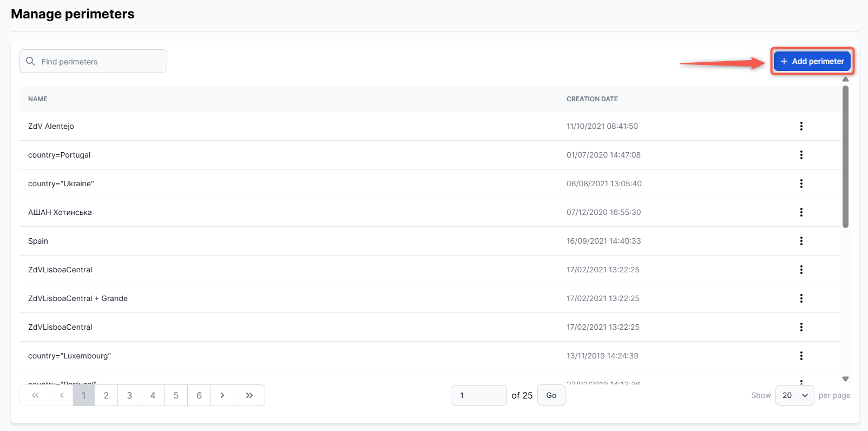Viewport: 868px width, 431px height.
Task: Go to the next page with the chevron
Action: [x=222, y=395]
